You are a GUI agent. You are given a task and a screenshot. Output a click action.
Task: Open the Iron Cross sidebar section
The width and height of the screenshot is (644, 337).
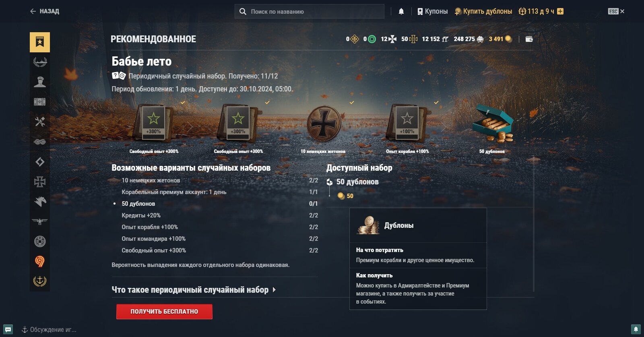coord(40,182)
